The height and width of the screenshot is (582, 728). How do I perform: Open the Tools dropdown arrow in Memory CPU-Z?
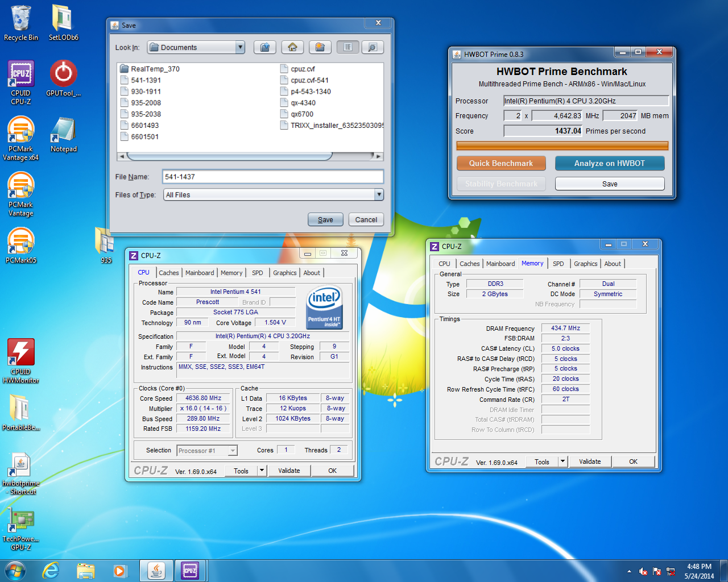pyautogui.click(x=562, y=462)
